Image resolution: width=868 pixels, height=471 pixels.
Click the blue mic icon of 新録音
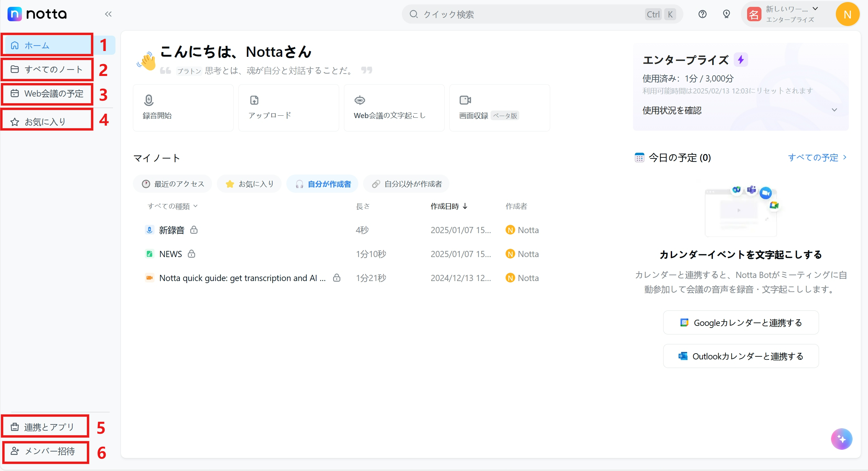coord(149,230)
